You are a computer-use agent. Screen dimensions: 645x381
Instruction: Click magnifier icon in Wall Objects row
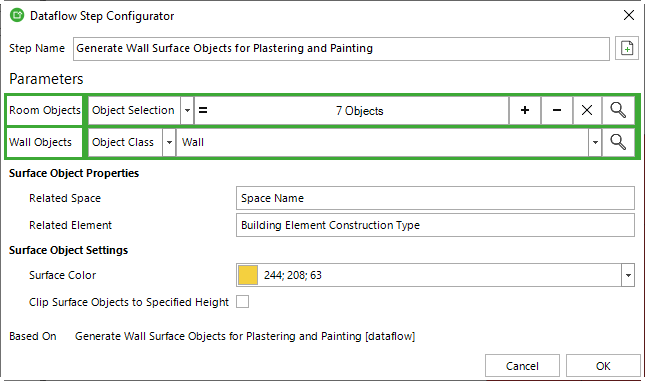(x=618, y=142)
